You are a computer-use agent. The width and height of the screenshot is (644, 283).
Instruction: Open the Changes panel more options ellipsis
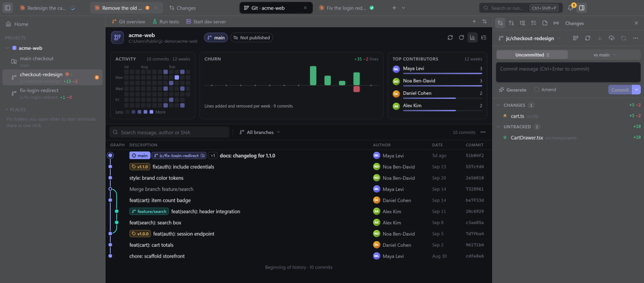click(636, 38)
